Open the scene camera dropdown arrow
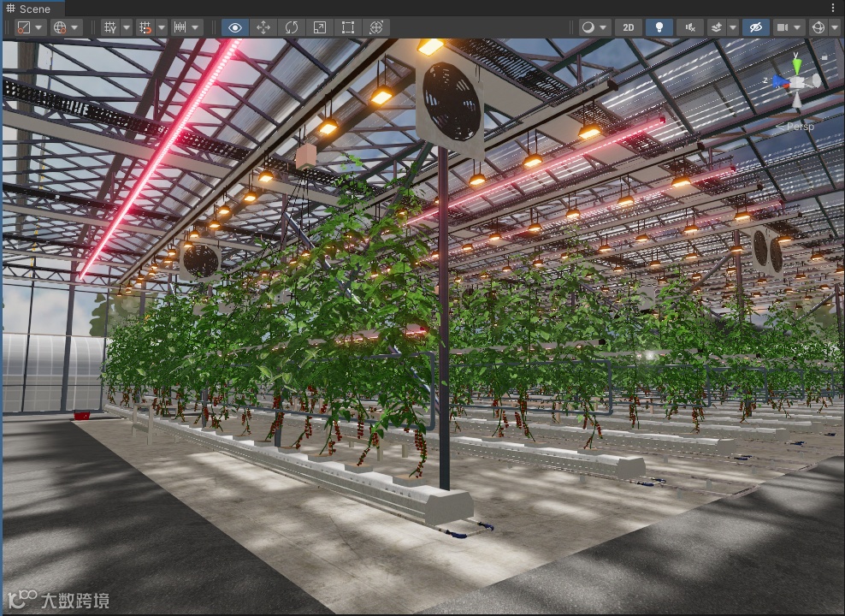 798,27
